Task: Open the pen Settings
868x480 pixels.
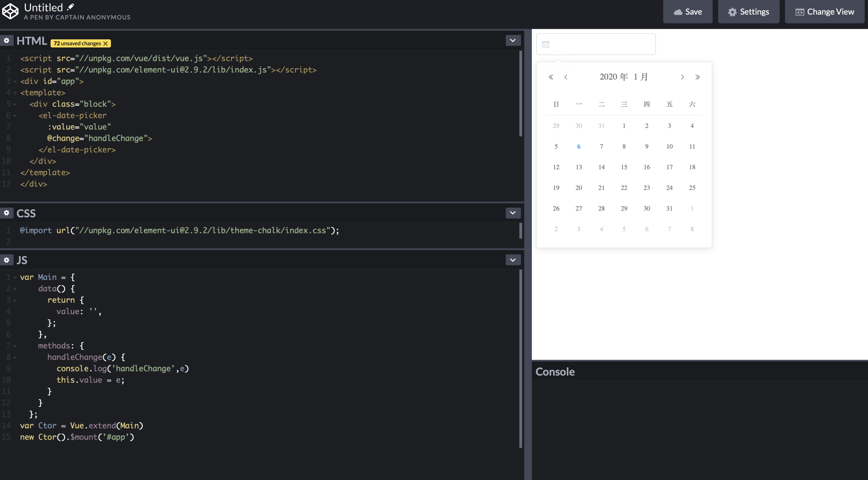Action: coord(748,11)
